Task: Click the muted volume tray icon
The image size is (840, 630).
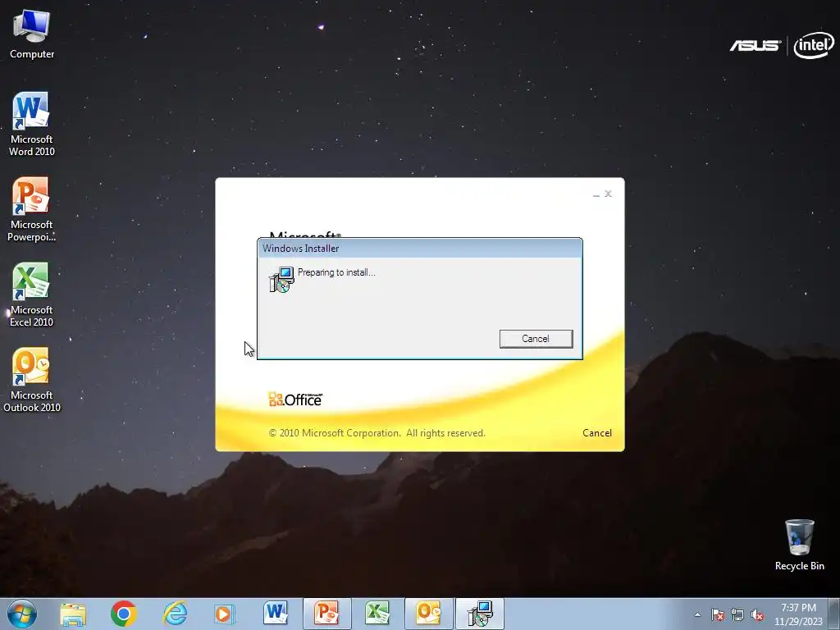Action: [x=757, y=614]
